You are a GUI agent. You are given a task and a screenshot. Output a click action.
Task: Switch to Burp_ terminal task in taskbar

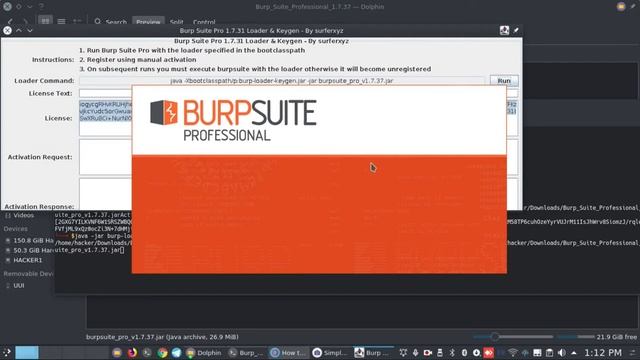(246, 352)
